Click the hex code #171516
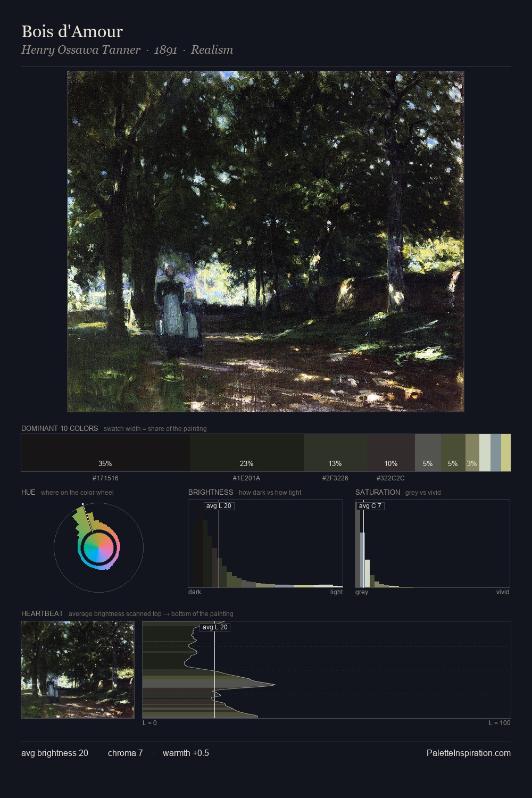532x798 pixels. pyautogui.click(x=105, y=478)
